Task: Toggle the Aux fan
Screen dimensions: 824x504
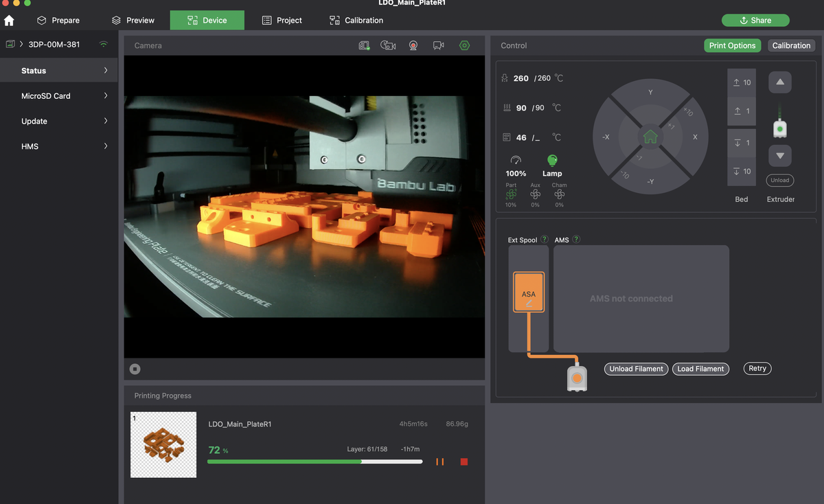Action: [x=535, y=194]
